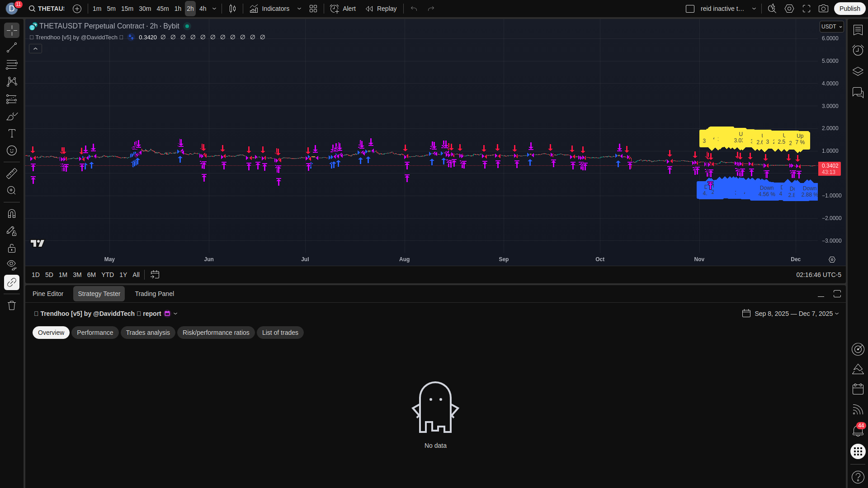Select the trend line drawing tool

pyautogui.click(x=12, y=47)
